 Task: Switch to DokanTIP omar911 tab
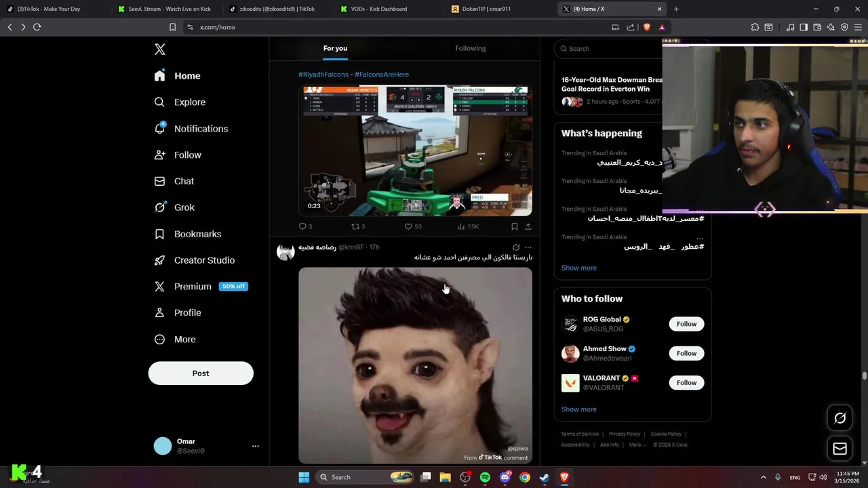(499, 9)
